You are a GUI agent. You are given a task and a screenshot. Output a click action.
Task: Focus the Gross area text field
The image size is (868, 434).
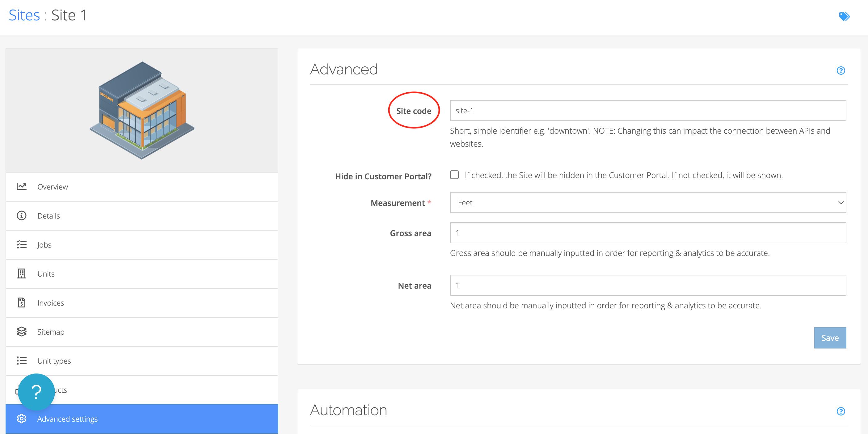648,233
